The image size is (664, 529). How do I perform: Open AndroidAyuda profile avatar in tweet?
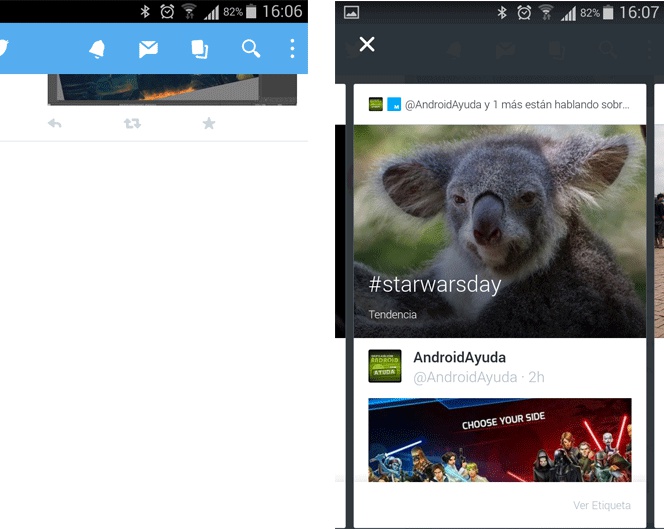coord(385,366)
